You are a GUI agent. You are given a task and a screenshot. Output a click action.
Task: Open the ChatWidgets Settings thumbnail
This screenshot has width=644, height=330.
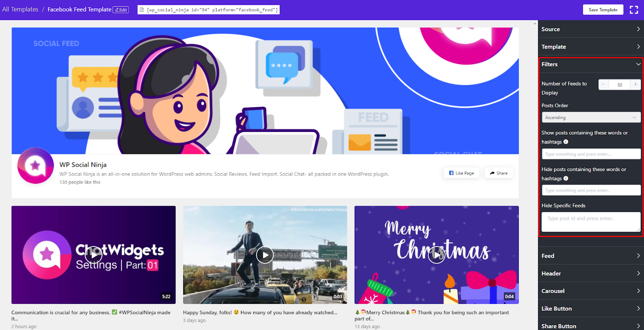93,255
